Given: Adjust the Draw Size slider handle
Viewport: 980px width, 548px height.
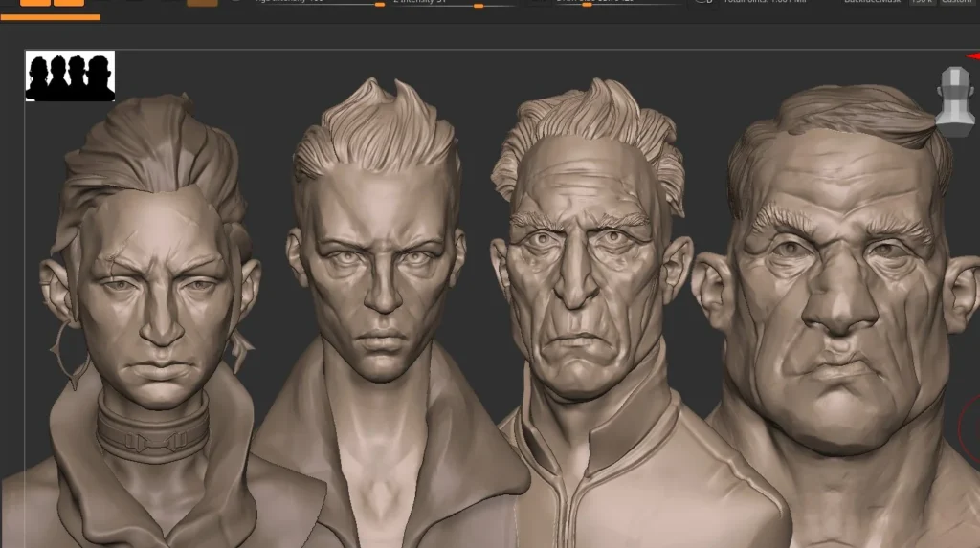Looking at the screenshot, I should coord(587,5).
